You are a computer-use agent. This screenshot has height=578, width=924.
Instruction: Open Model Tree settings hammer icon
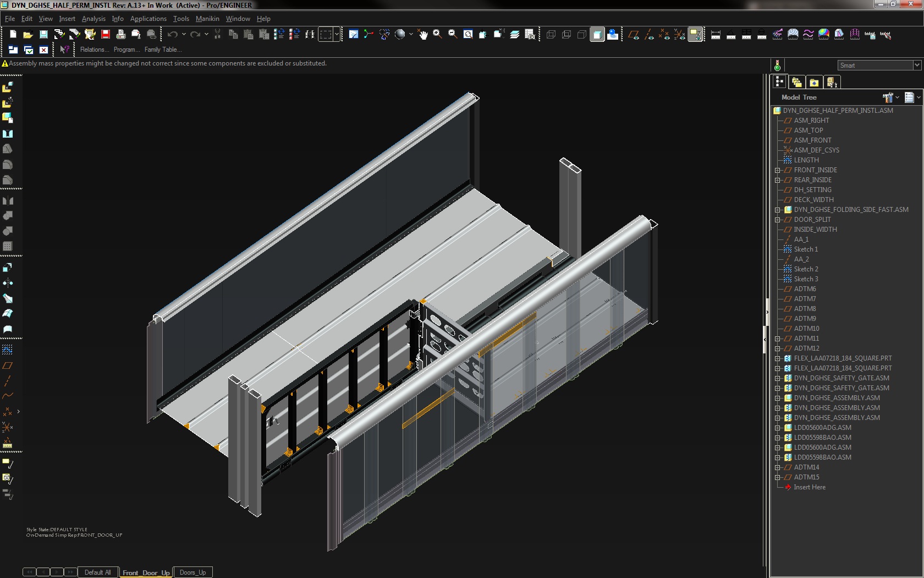pyautogui.click(x=888, y=97)
